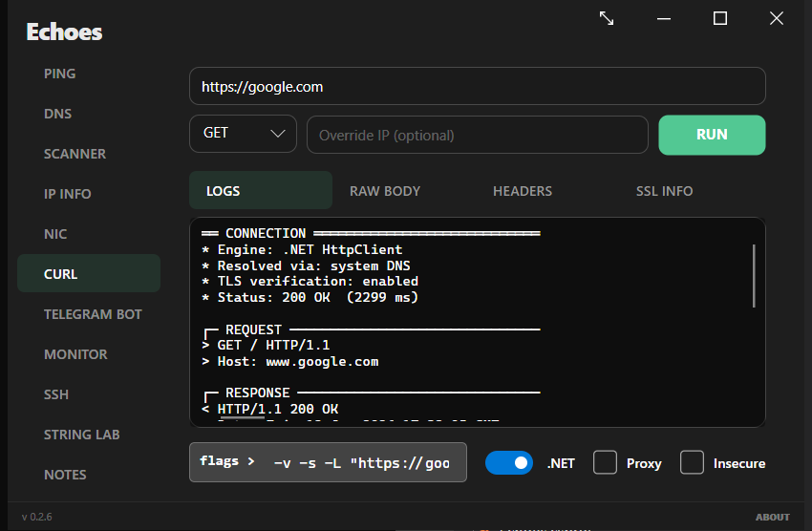Click the 'Status: 200 OK (2299 ms)' log line
812x531 pixels.
(310, 297)
